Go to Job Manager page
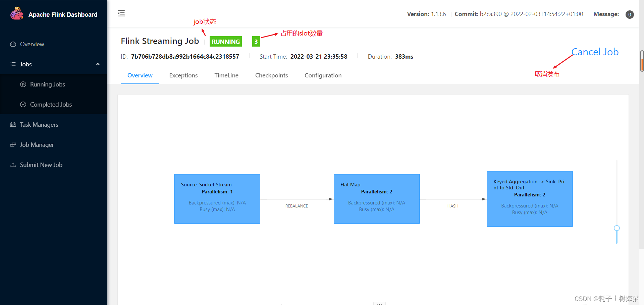 (x=54, y=145)
